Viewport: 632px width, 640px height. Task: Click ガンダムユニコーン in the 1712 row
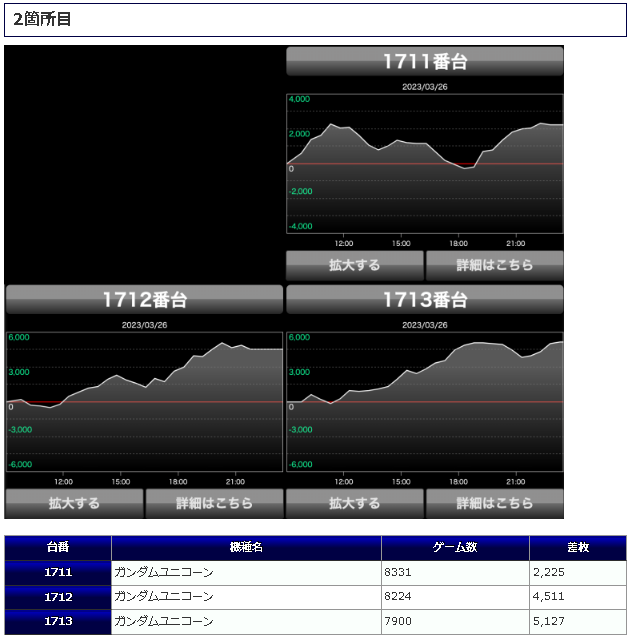click(x=164, y=597)
